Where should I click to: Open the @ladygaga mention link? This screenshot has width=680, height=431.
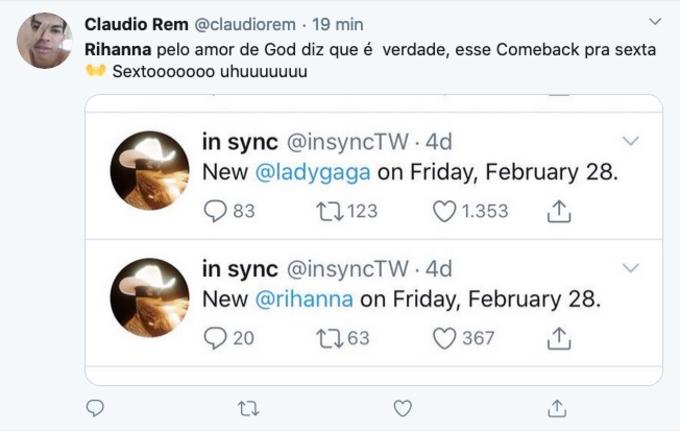[313, 172]
